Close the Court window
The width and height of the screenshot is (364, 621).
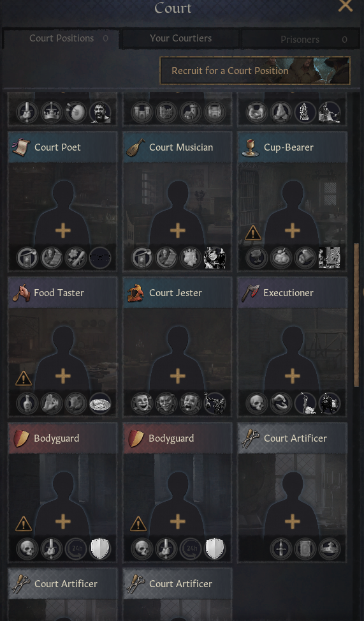click(x=346, y=6)
